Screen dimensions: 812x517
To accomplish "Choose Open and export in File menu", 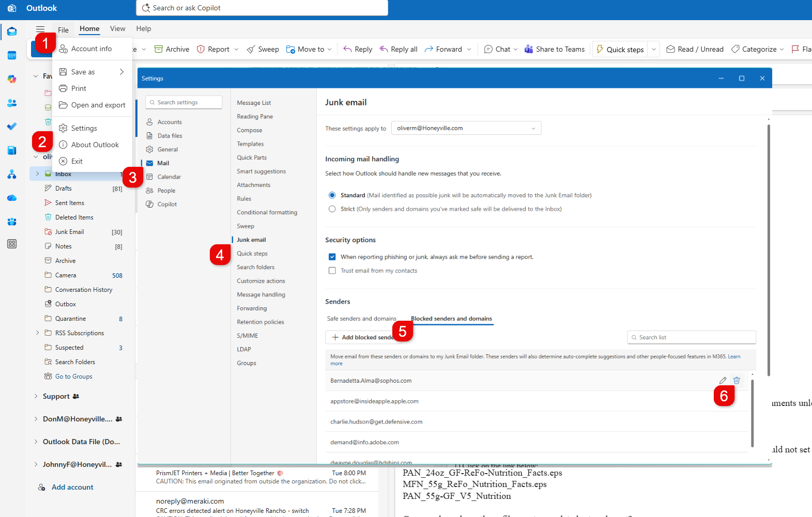I will click(93, 105).
